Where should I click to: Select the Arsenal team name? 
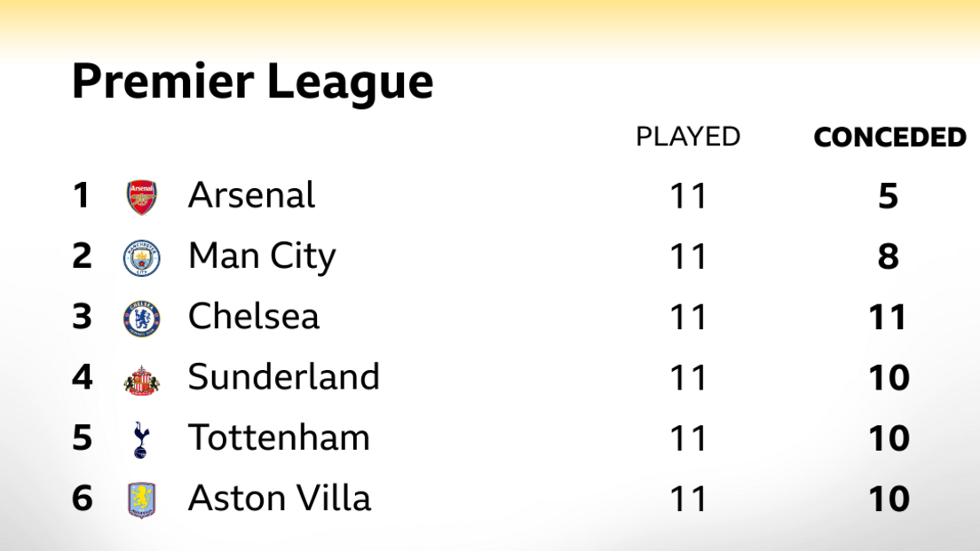click(251, 196)
